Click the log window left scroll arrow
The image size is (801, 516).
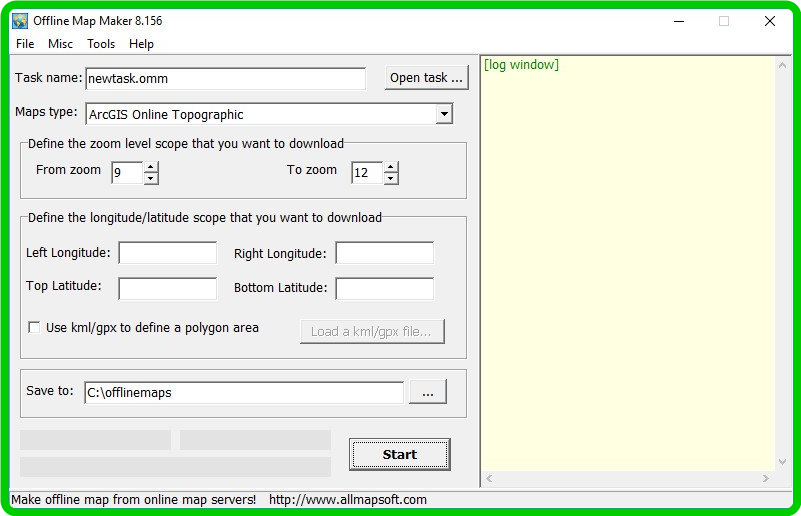tap(489, 479)
